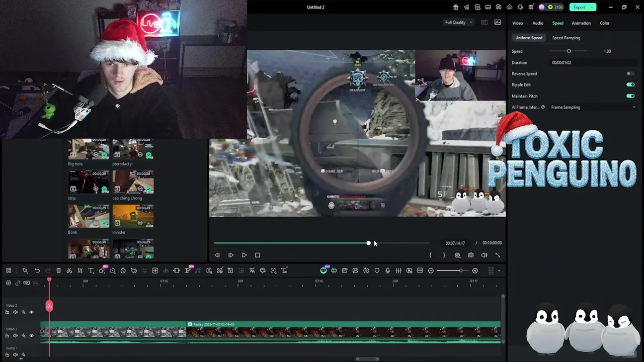Toggle the Maintain Pitch switch
This screenshot has width=644, height=362.
point(630,96)
